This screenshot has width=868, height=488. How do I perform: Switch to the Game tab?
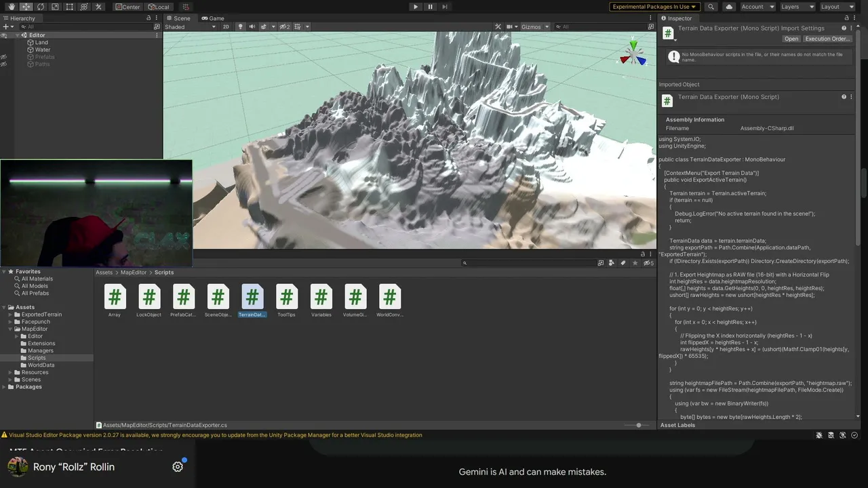(x=213, y=18)
